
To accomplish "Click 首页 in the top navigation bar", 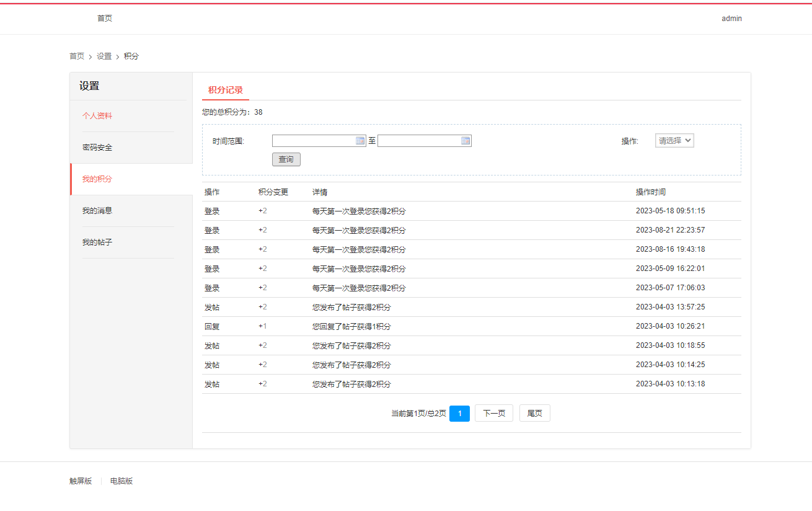I will [105, 18].
